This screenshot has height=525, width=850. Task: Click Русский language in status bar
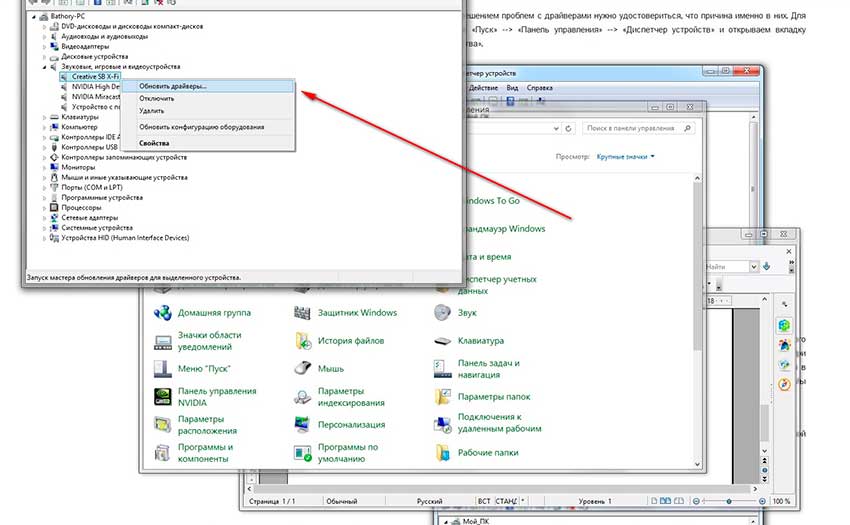tap(430, 501)
